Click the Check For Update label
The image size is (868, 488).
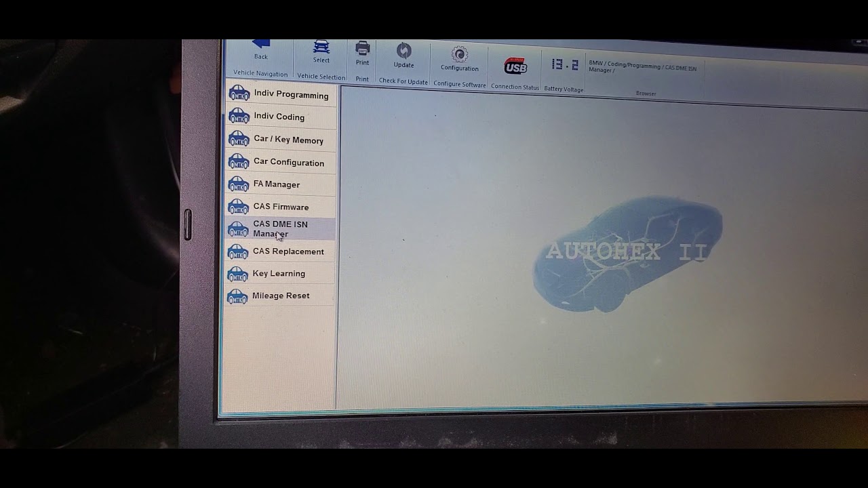click(403, 81)
